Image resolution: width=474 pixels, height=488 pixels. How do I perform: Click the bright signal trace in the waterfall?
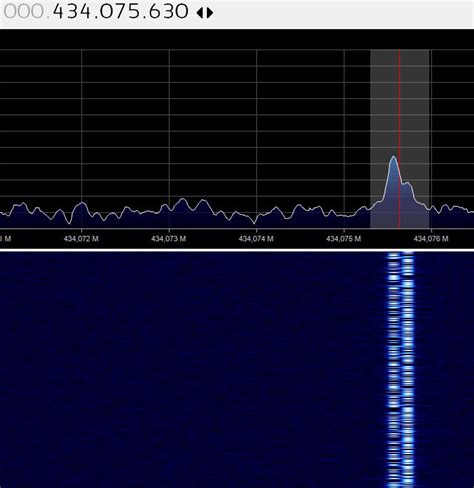point(401,368)
